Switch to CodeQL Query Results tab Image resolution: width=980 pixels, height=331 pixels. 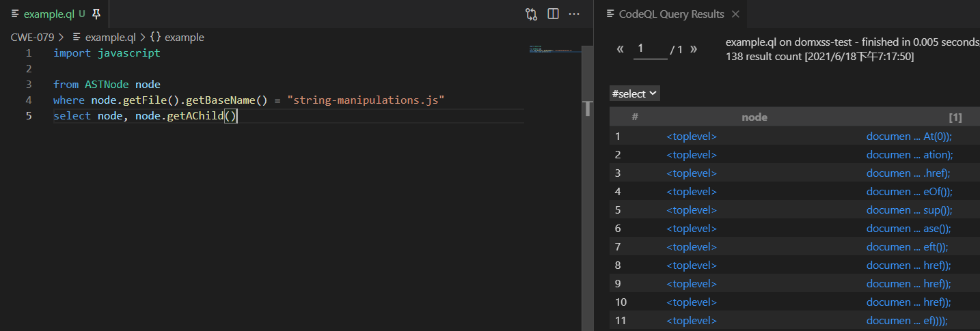[671, 14]
